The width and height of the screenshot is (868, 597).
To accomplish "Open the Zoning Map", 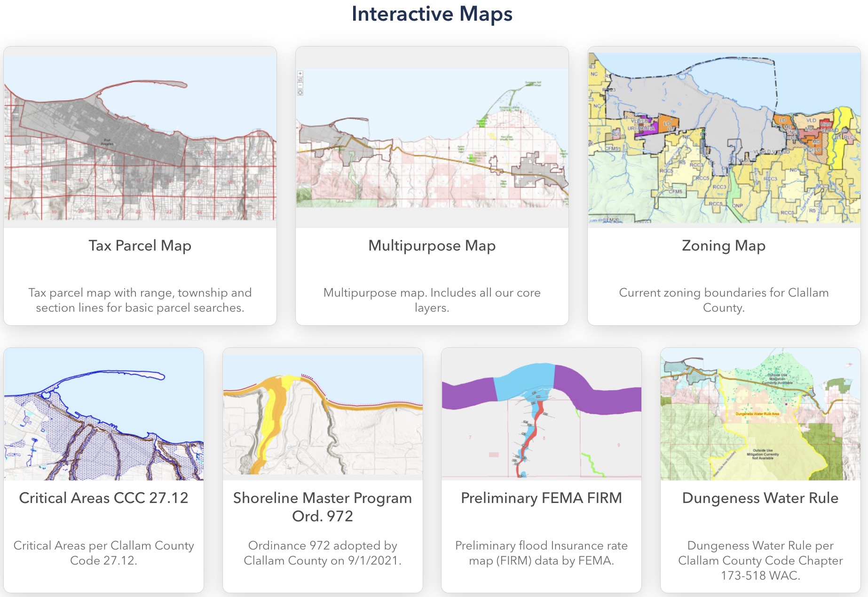I will point(723,245).
